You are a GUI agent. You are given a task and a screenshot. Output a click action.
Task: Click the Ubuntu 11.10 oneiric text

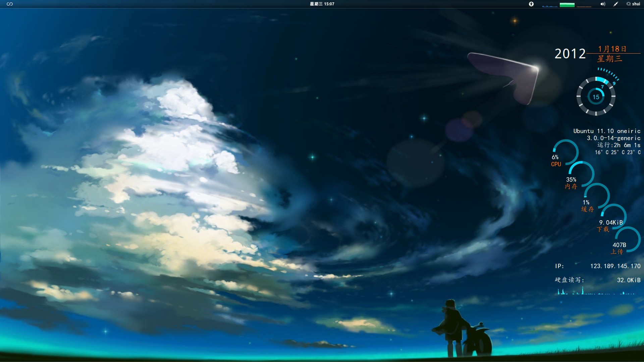[x=607, y=131]
